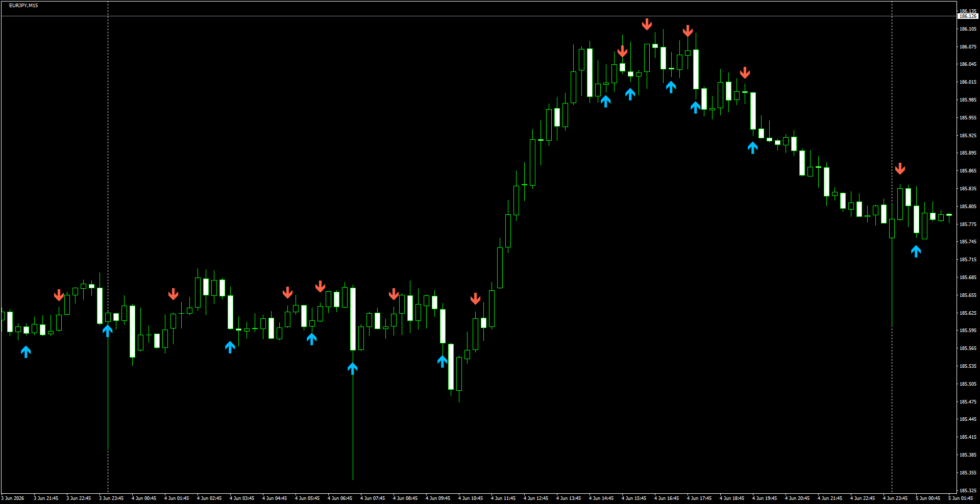Click the EURJPY,M15 chart symbol label
The width and height of the screenshot is (980, 504).
click(23, 6)
